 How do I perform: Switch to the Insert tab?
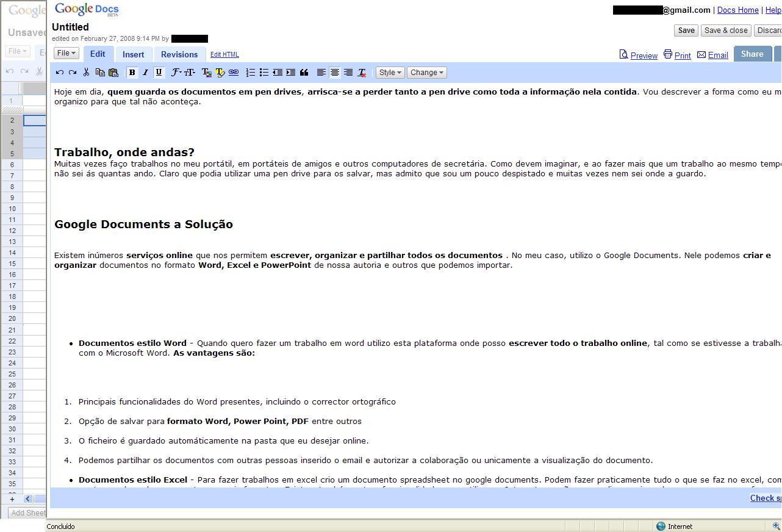click(x=134, y=54)
